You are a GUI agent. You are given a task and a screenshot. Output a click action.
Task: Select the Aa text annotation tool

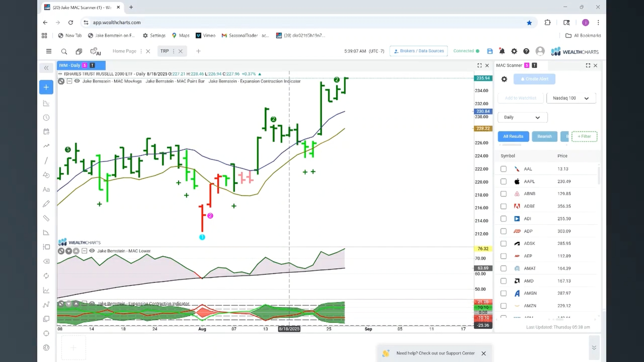coord(46,190)
